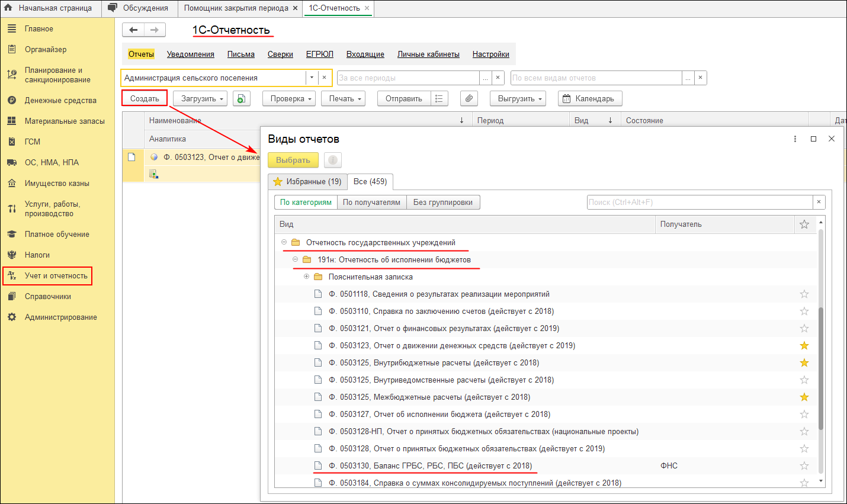Click the green load-from-file icon button
Image resolution: width=847 pixels, height=504 pixels.
[242, 99]
